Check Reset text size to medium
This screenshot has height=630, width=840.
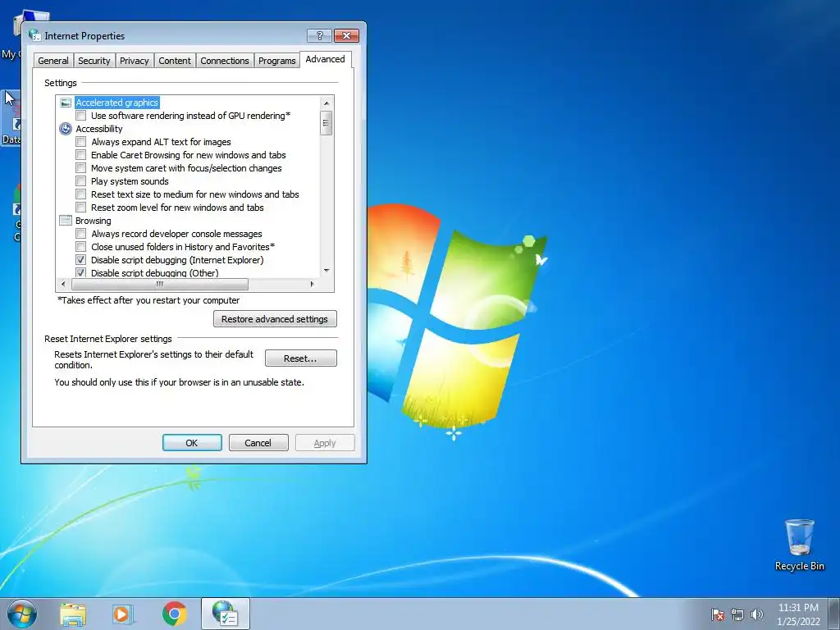[x=81, y=194]
